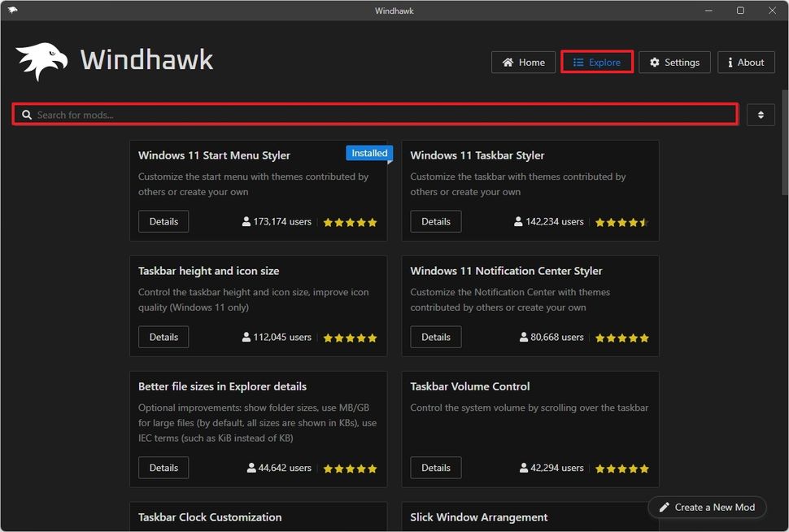Click Create a New Mod button
Viewport: 789px width, 532px height.
coord(707,508)
